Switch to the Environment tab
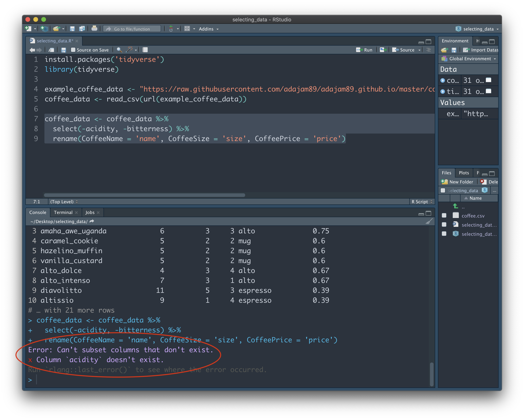Image resolution: width=524 pixels, height=420 pixels. click(455, 41)
